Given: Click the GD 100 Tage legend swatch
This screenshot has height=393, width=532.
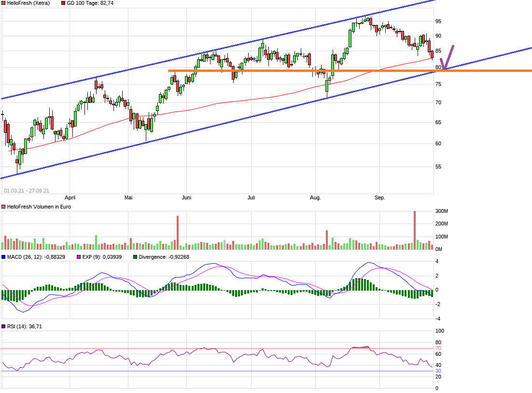Looking at the screenshot, I should [x=63, y=3].
